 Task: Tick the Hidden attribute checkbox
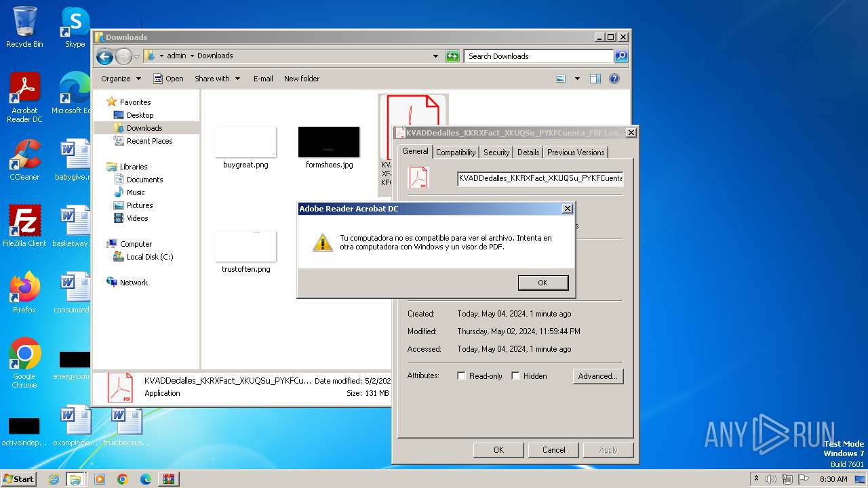(515, 375)
